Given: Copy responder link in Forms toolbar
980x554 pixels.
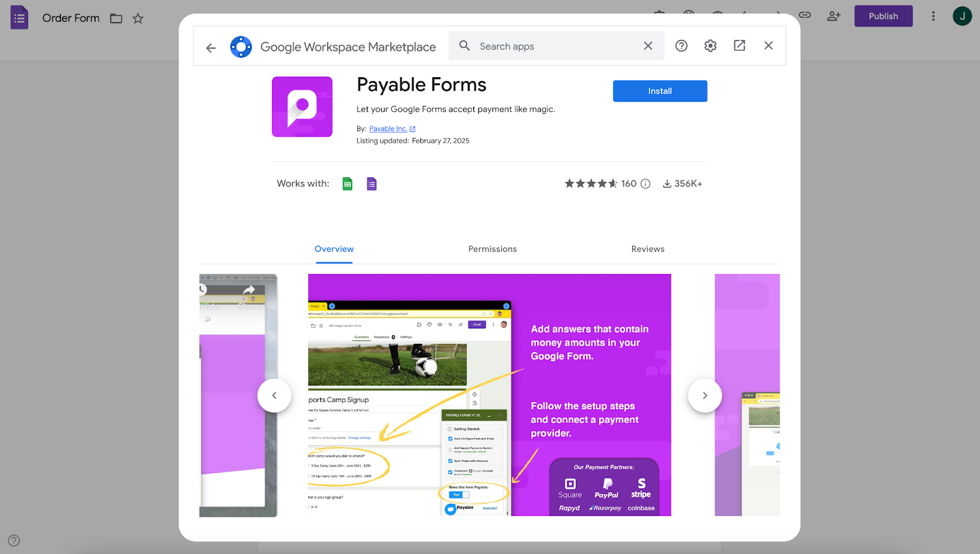Looking at the screenshot, I should click(x=805, y=15).
